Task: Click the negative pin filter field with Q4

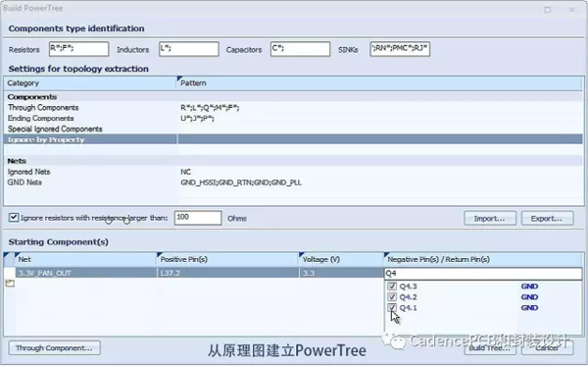Action: pyautogui.click(x=483, y=274)
